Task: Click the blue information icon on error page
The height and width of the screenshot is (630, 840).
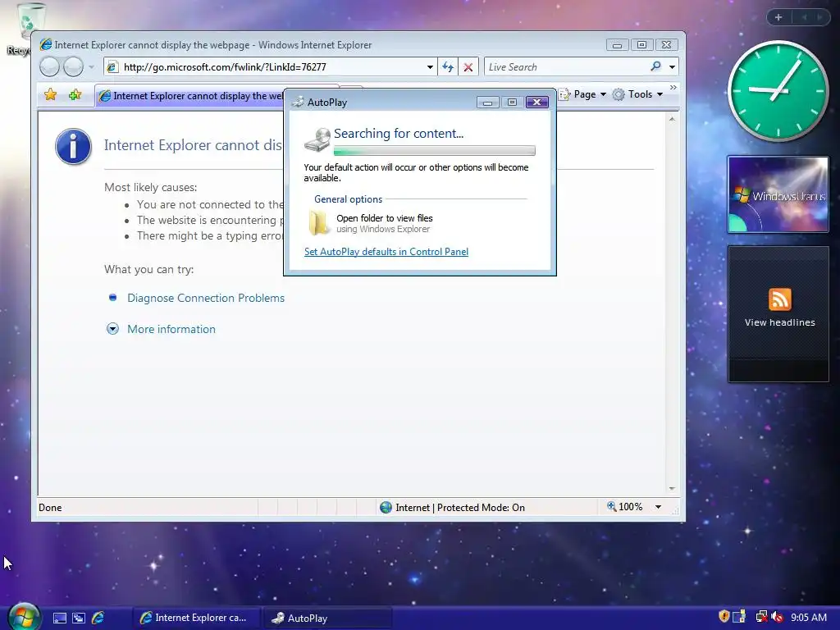Action: coord(73,146)
